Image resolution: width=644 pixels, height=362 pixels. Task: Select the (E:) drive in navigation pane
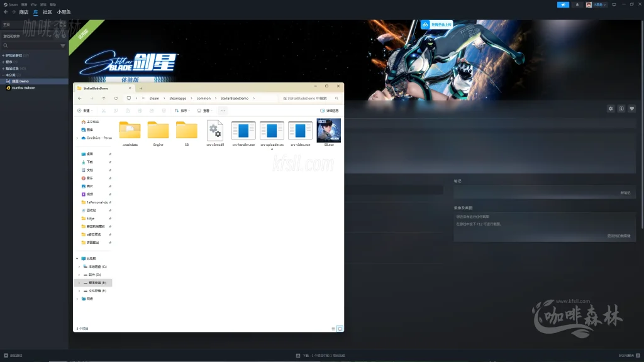point(94,283)
